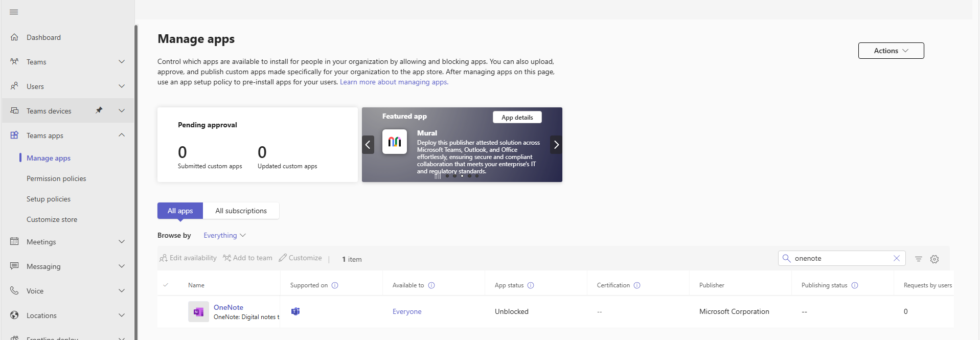The height and width of the screenshot is (340, 980).
Task: Click the Teams apps icon
Action: [x=14, y=135]
